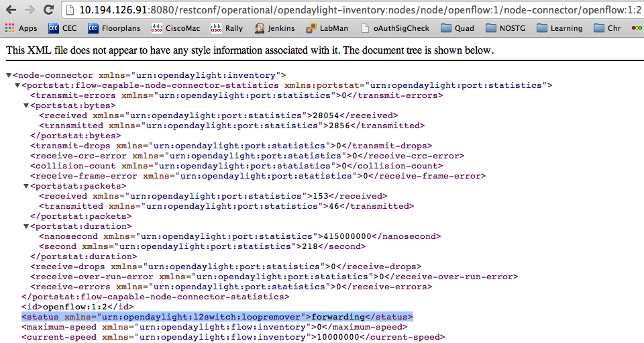Click the highlighted status forwarding line
Viewport: 644px width, 343px height.
(217, 317)
